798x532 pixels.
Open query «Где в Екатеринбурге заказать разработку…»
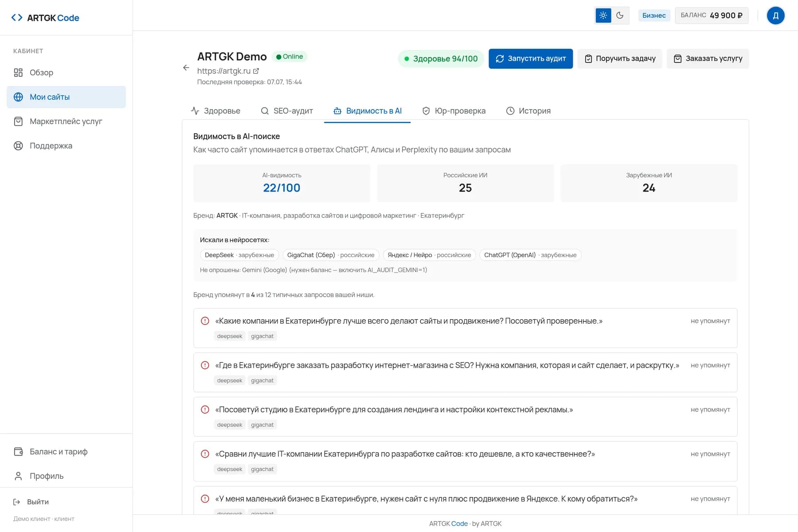pyautogui.click(x=465, y=372)
